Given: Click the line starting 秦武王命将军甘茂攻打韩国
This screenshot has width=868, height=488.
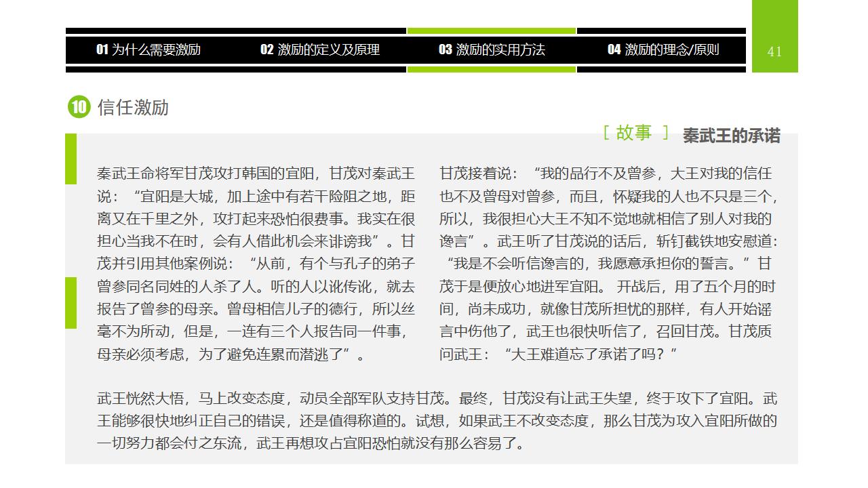Looking at the screenshot, I should click(x=256, y=173).
